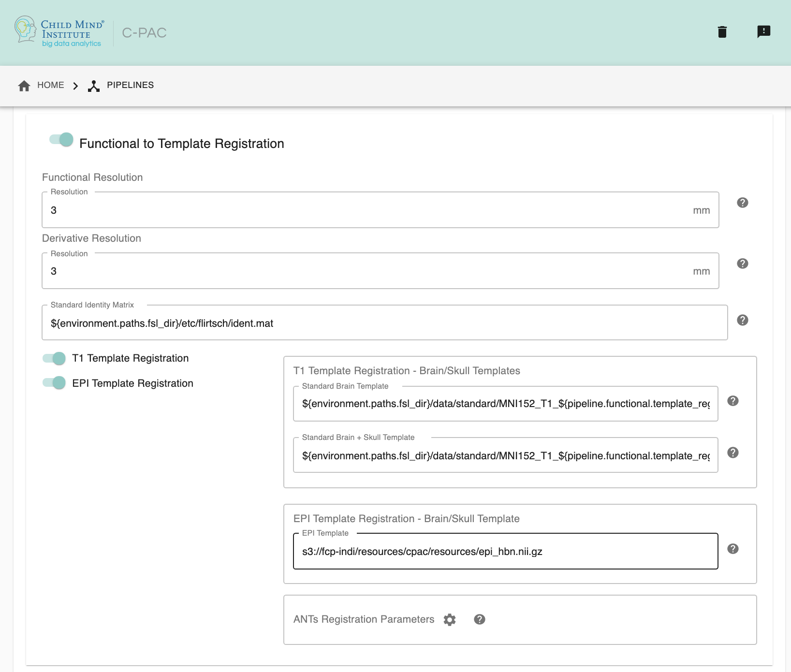This screenshot has height=672, width=791.
Task: Click the Derivative Resolution input field
Action: (367, 271)
